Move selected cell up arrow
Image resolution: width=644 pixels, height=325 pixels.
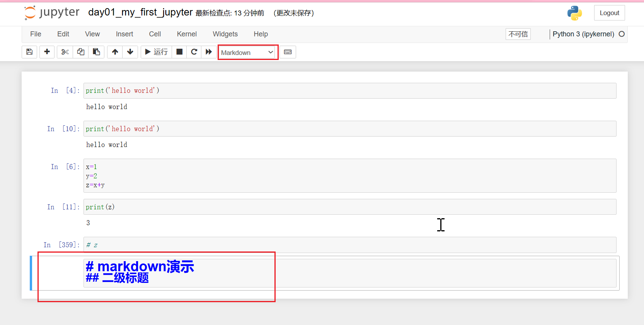pos(115,52)
